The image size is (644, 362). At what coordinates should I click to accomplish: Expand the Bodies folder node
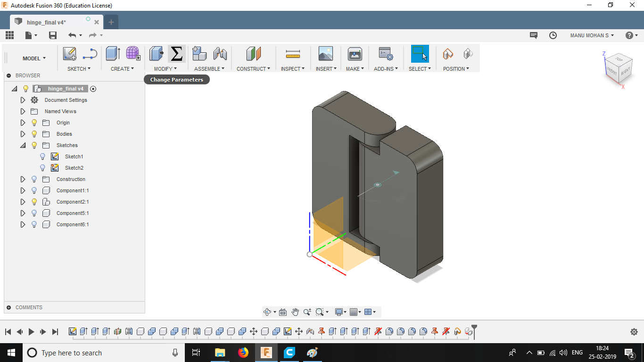point(23,134)
